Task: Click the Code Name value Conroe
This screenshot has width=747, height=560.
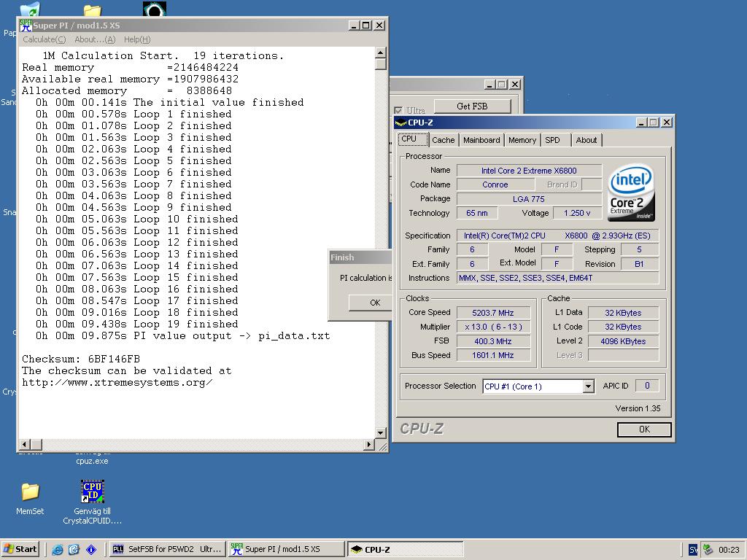Action: pos(495,184)
